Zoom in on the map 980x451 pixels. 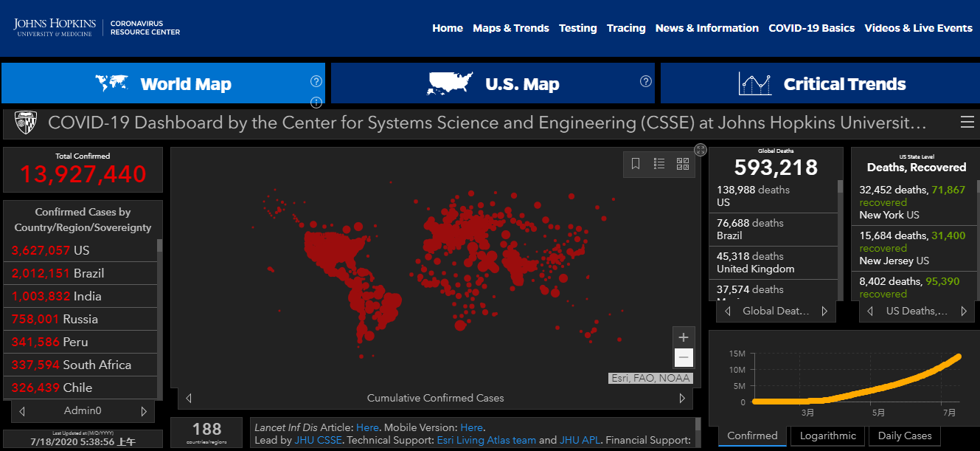(x=684, y=337)
